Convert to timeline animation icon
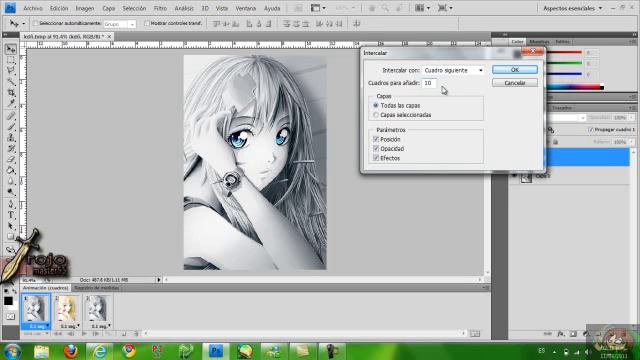 point(475,334)
